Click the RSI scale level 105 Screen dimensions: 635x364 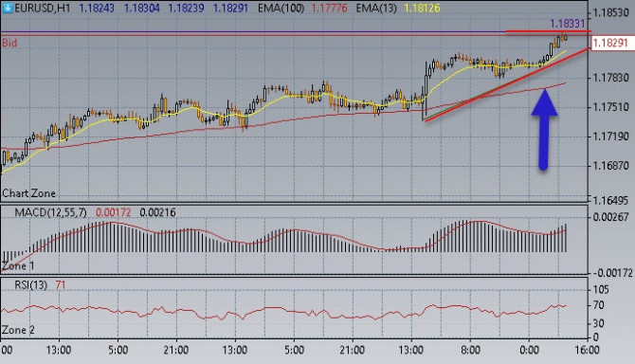pyautogui.click(x=601, y=289)
